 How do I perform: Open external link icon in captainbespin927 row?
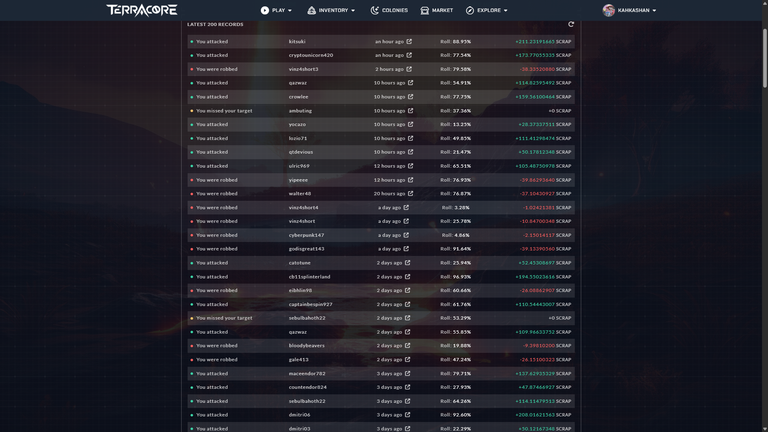408,304
